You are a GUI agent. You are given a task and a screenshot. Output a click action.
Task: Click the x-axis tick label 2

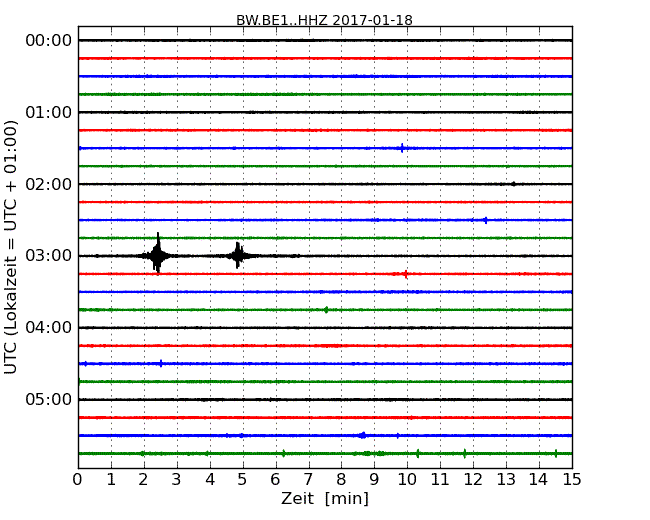tap(143, 480)
